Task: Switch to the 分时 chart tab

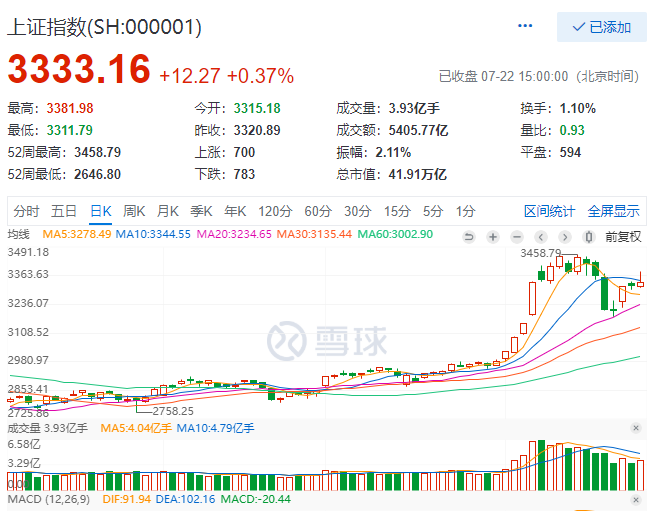Action: coord(26,211)
